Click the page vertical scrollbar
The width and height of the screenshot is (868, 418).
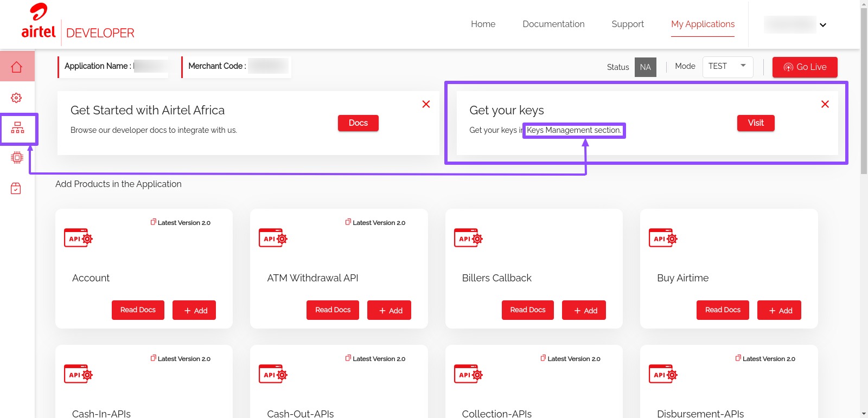tap(864, 91)
